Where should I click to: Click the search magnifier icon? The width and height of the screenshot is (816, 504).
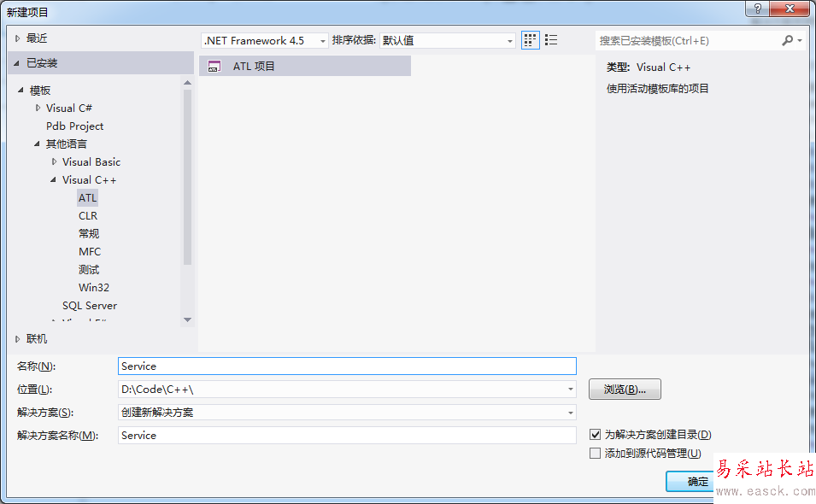(788, 40)
